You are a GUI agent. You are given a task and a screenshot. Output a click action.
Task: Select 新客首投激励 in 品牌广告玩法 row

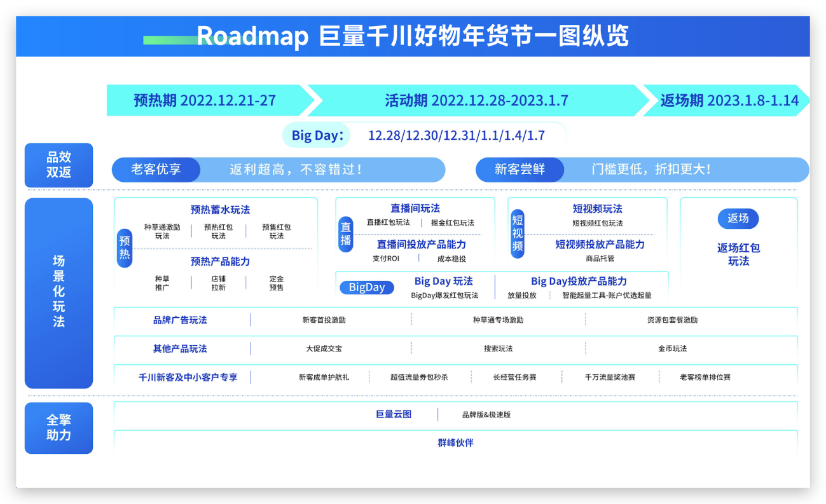[x=324, y=320]
